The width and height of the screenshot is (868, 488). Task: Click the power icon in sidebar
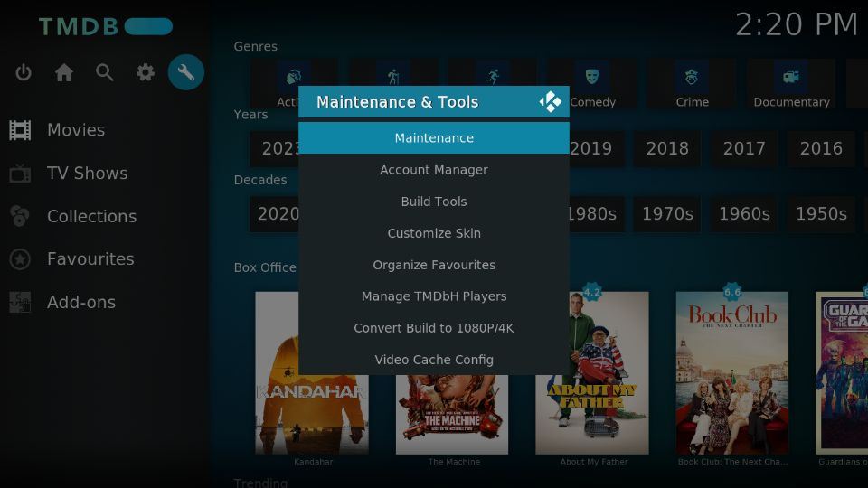[x=24, y=72]
